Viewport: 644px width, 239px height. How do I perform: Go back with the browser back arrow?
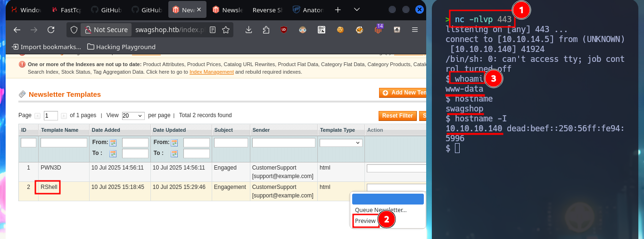17,30
